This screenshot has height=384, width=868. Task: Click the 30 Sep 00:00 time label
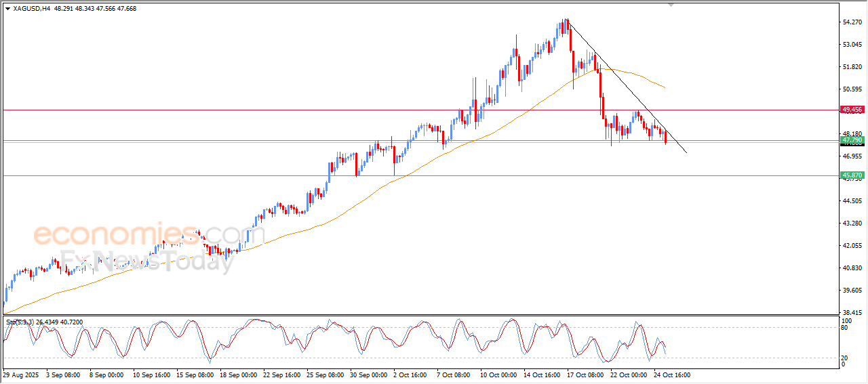click(x=369, y=374)
